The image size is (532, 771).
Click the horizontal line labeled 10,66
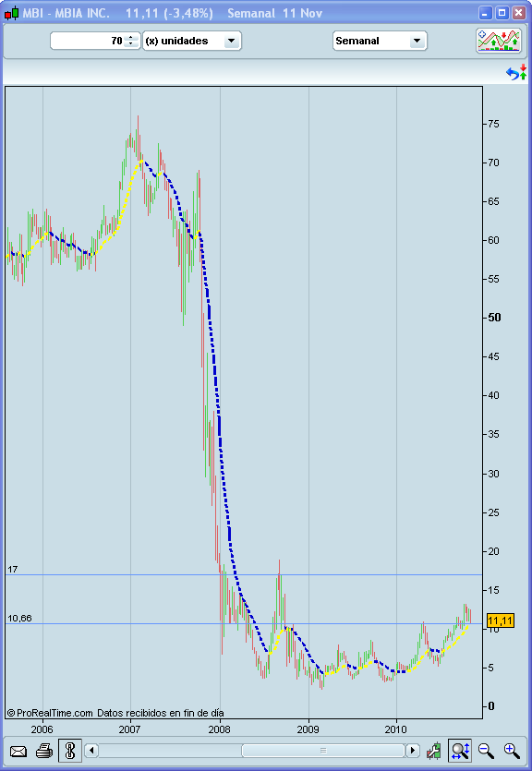click(x=244, y=624)
